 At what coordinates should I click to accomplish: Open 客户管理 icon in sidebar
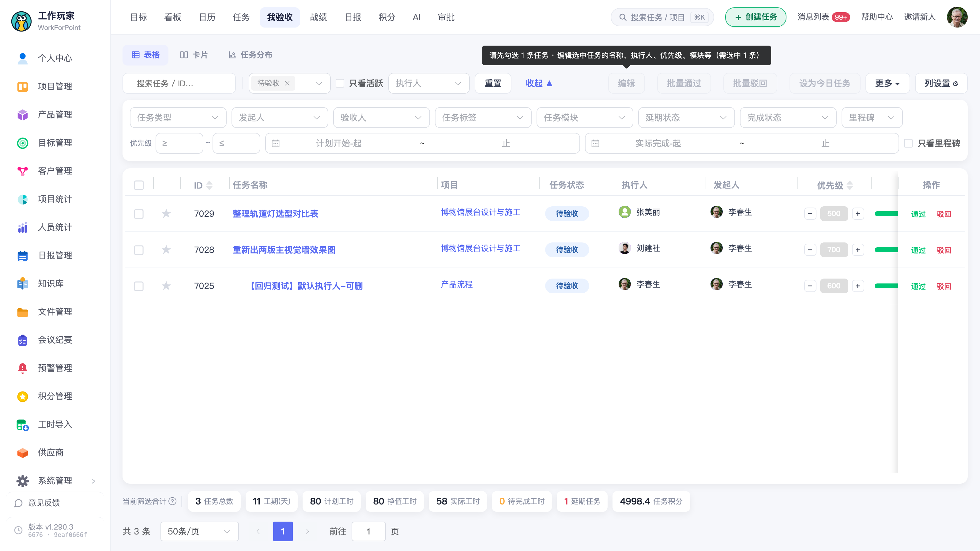22,171
